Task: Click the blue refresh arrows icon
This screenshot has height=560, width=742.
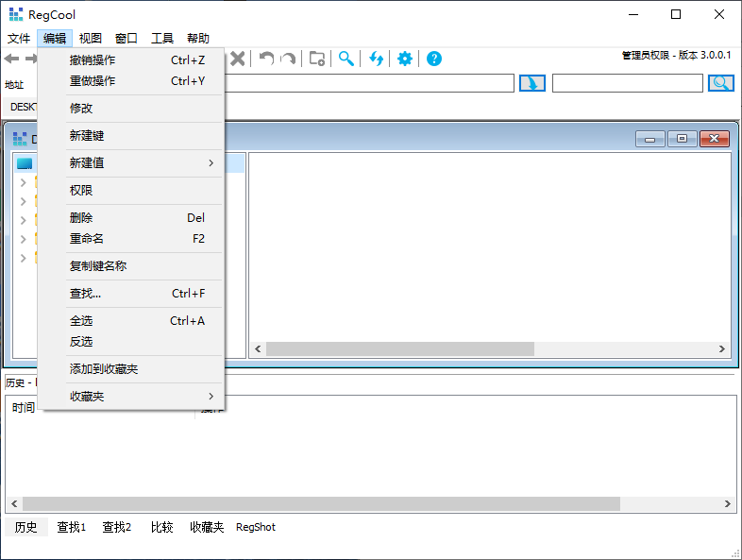Action: tap(376, 59)
